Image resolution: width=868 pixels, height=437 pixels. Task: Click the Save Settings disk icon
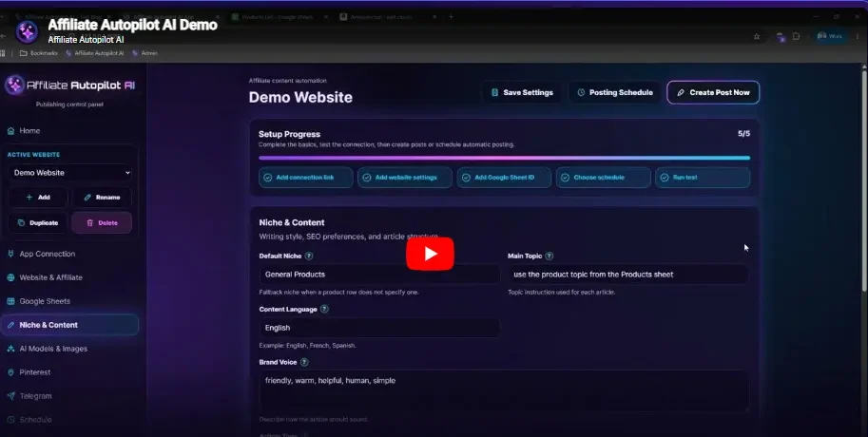[495, 92]
